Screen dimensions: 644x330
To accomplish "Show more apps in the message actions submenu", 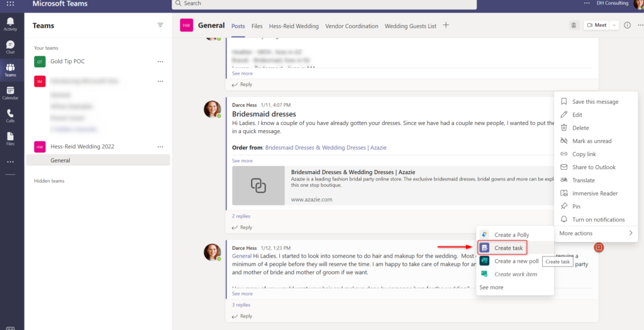I will point(491,287).
